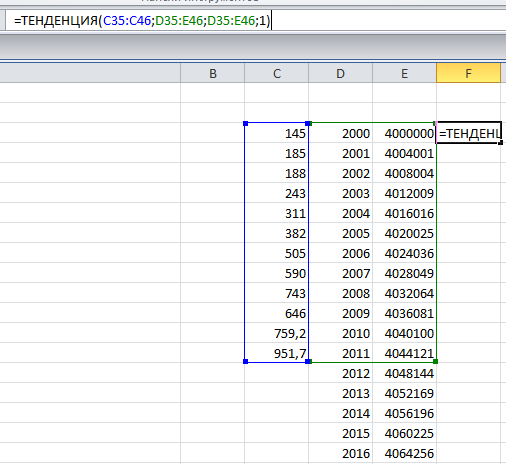The height and width of the screenshot is (464, 506).
Task: Click year cell 2014
Action: coord(340,413)
